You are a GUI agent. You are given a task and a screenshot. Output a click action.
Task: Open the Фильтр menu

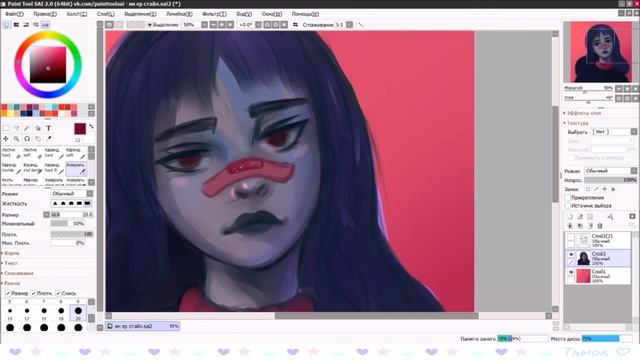point(214,14)
